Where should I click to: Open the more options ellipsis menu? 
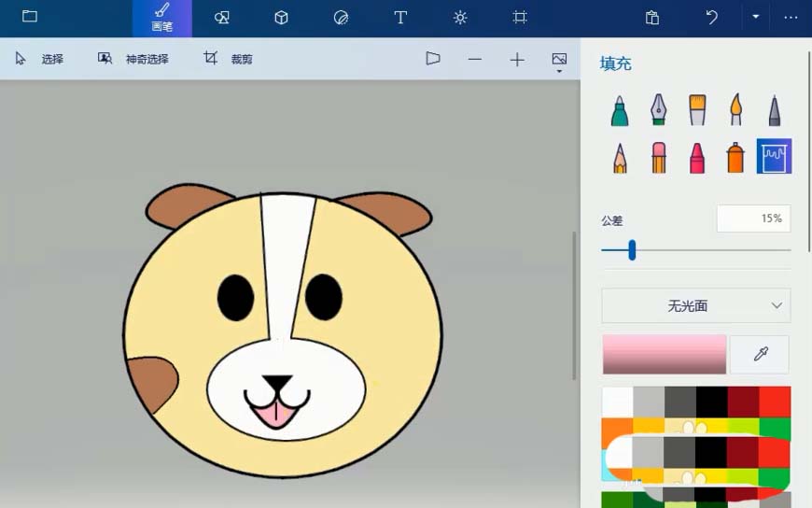(x=791, y=18)
